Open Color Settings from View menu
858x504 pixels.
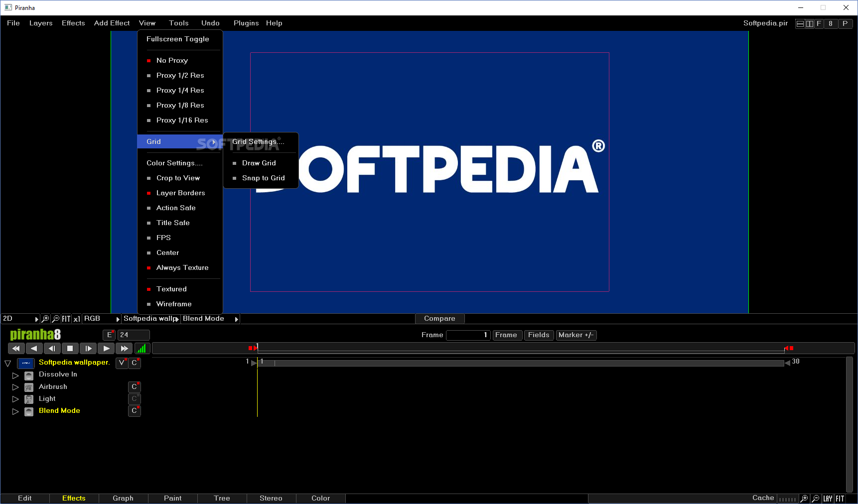(x=174, y=163)
